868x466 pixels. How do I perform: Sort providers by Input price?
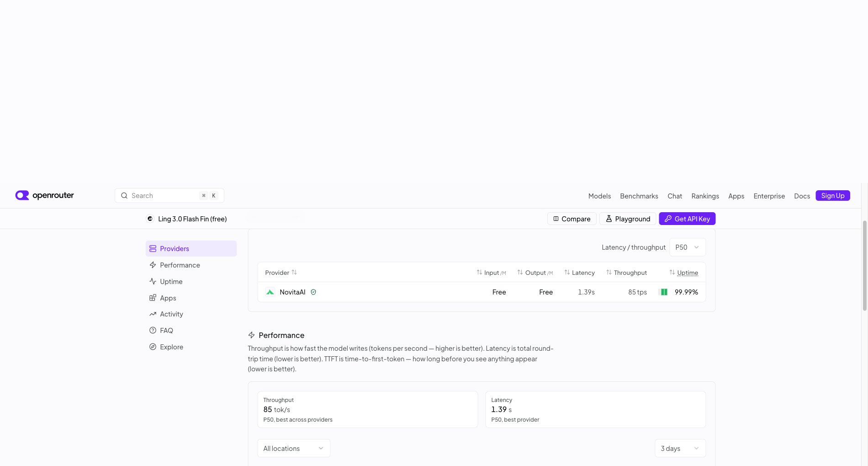point(491,273)
